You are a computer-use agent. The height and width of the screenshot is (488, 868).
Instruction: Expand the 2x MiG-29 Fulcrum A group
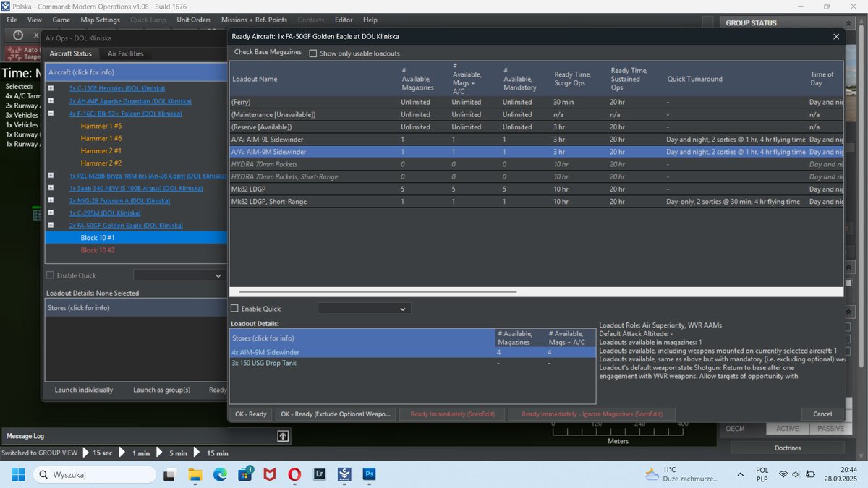51,200
